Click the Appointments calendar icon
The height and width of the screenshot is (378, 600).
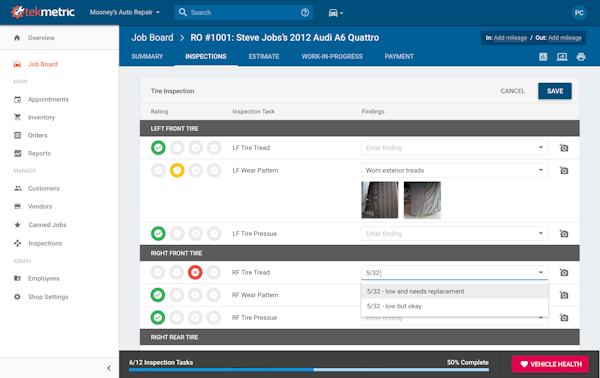(x=17, y=99)
